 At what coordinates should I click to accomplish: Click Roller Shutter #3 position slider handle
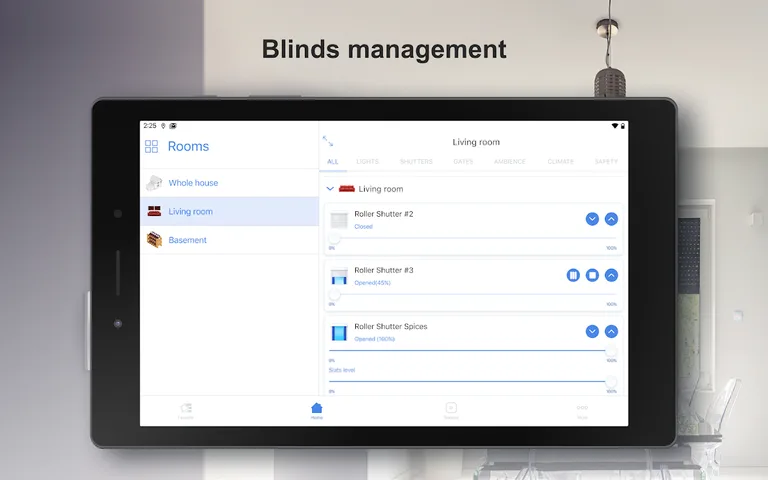tap(334, 294)
